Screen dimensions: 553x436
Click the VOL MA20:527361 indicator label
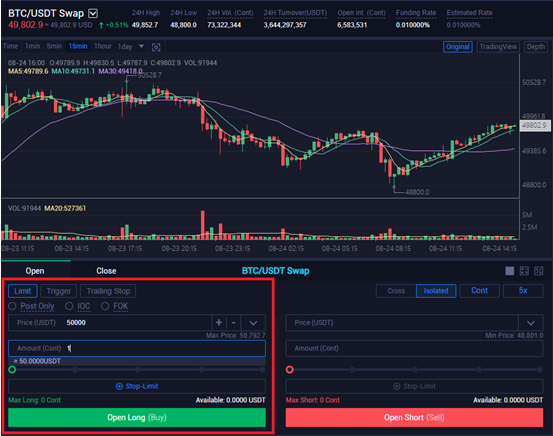[x=65, y=208]
